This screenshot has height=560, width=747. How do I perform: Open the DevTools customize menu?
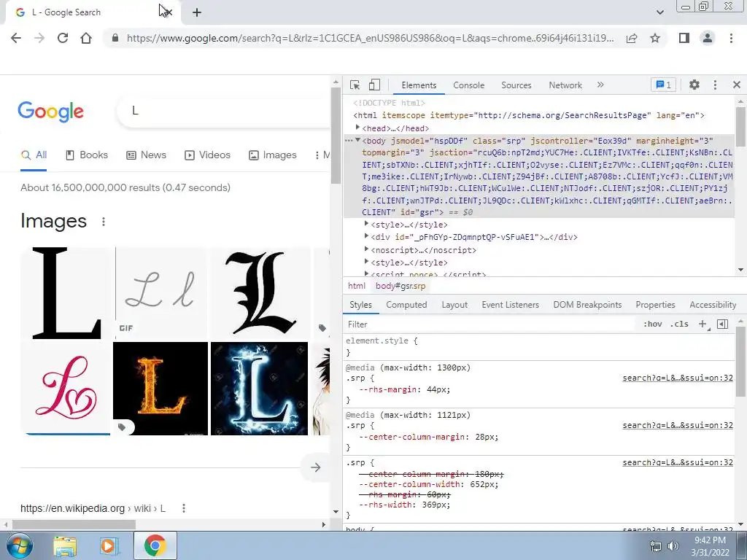[715, 85]
